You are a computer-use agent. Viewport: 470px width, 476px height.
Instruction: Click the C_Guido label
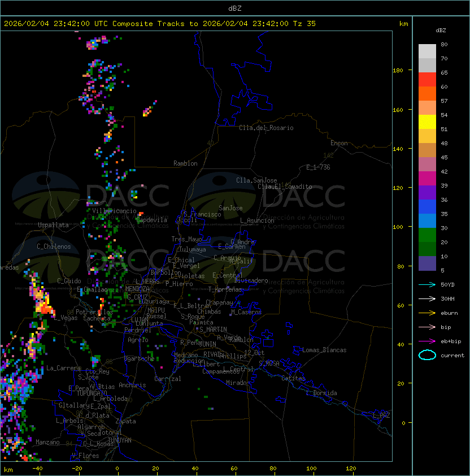[69, 281]
